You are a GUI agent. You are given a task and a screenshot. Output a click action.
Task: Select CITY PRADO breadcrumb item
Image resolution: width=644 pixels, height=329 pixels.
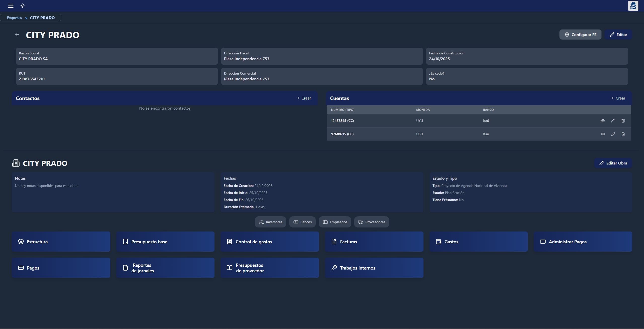pos(42,18)
